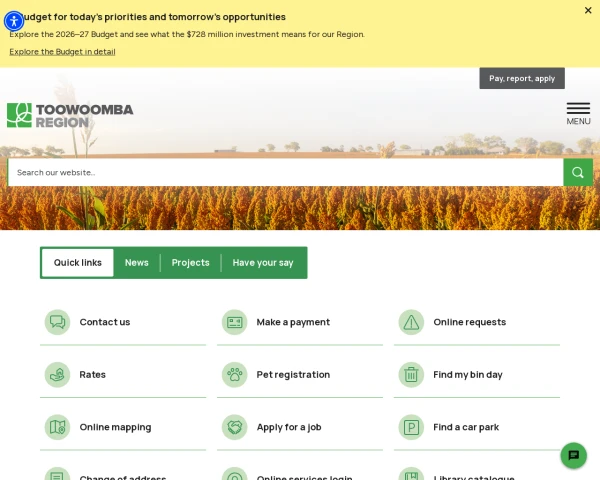The height and width of the screenshot is (480, 600).
Task: Open the Find my bin day link
Action: pos(468,375)
